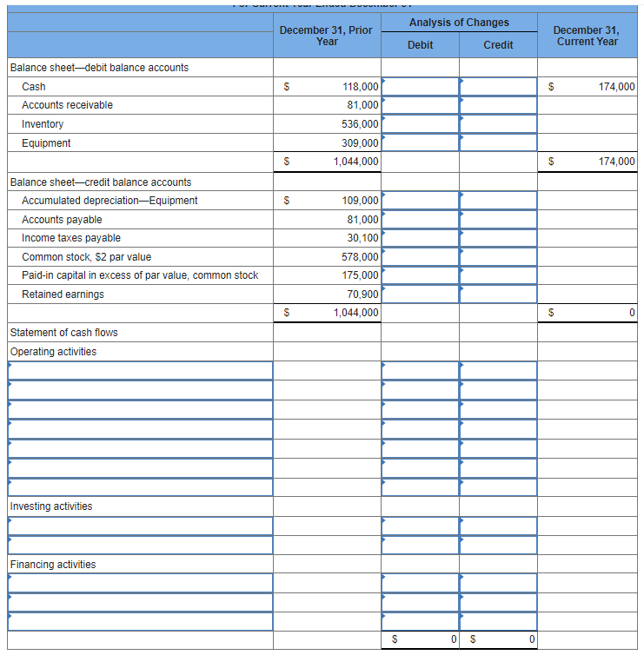Click the Accounts payable value 81,000
Image resolution: width=644 pixels, height=655 pixels.
(x=362, y=219)
